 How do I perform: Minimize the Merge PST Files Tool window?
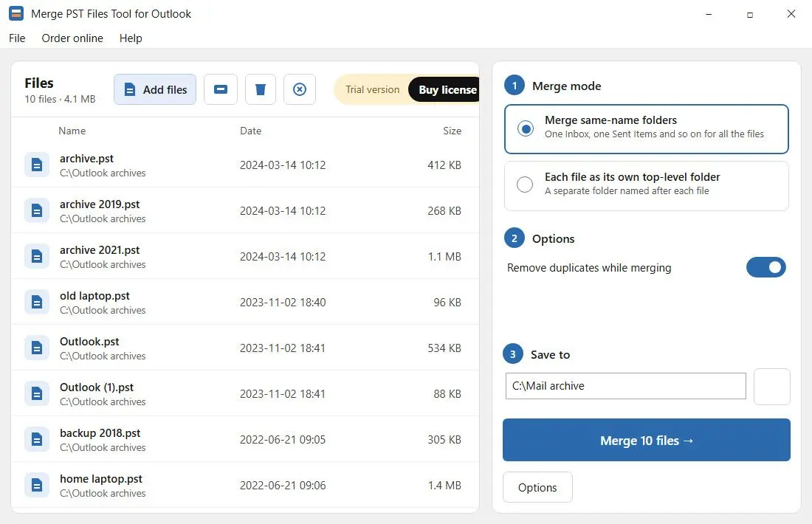[709, 14]
